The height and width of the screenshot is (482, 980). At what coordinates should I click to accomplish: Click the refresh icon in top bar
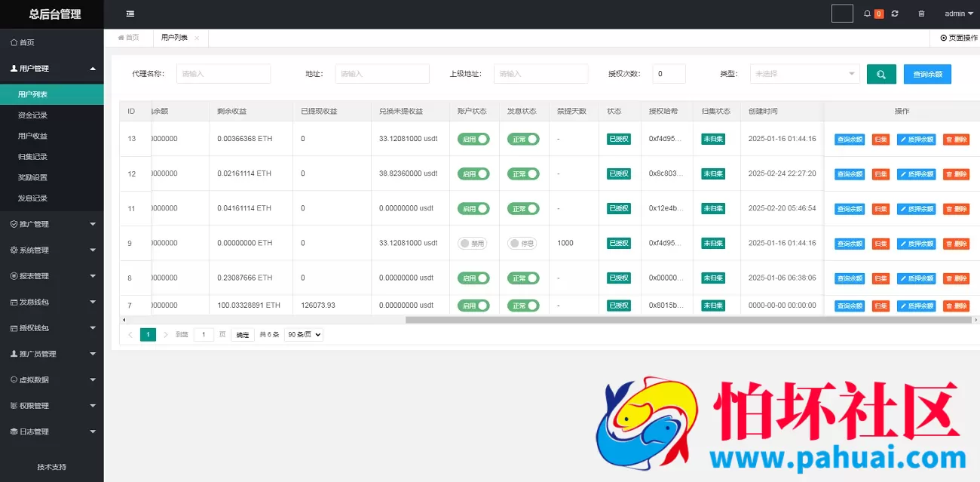click(895, 14)
